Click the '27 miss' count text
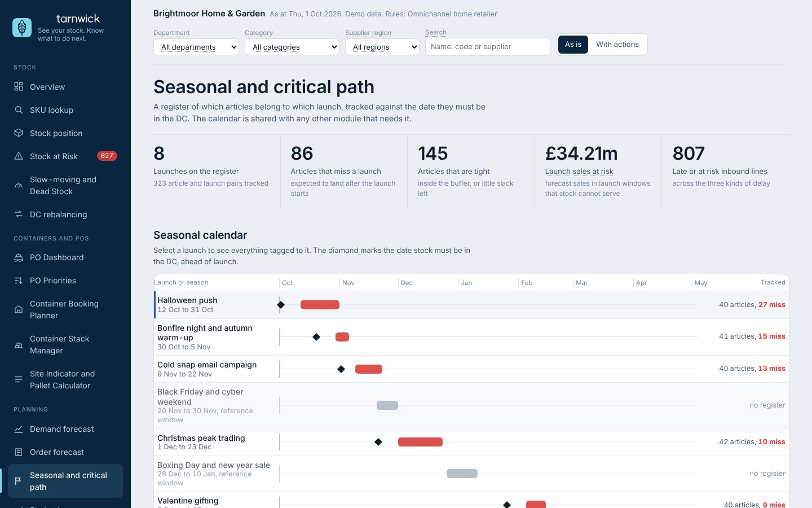The width and height of the screenshot is (812, 508). click(772, 305)
